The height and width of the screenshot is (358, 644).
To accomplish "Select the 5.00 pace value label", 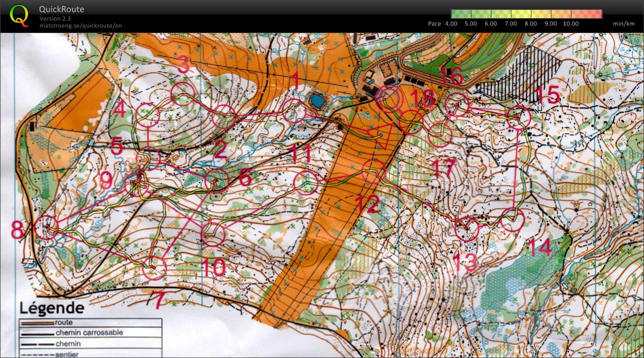I will click(471, 24).
